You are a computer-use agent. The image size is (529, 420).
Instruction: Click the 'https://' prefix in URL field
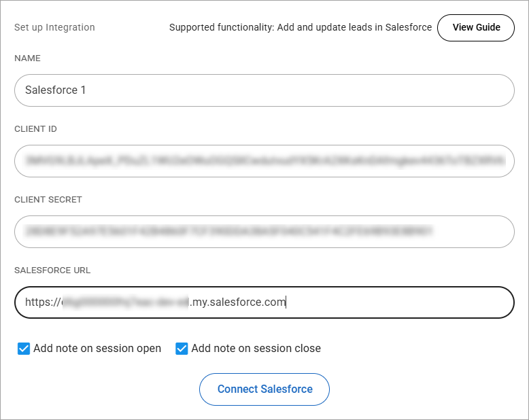(43, 302)
